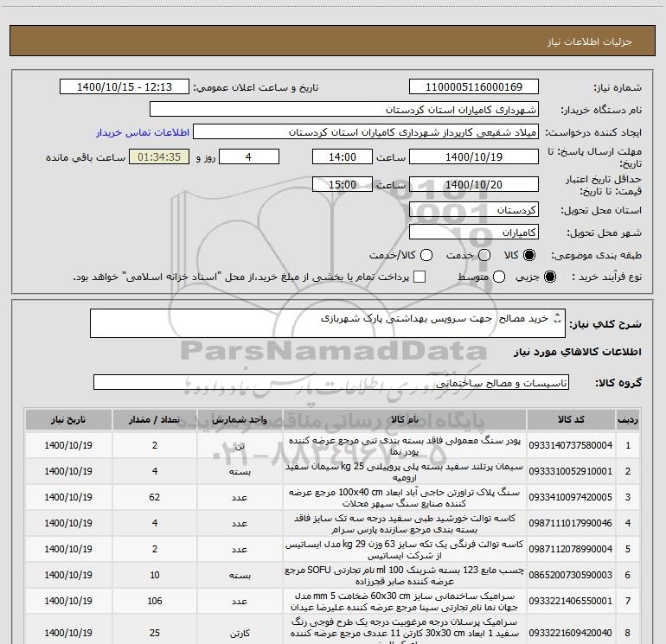Click the row 2 item name سیمان پرتلند سفید
666x644 pixels.
[405, 472]
